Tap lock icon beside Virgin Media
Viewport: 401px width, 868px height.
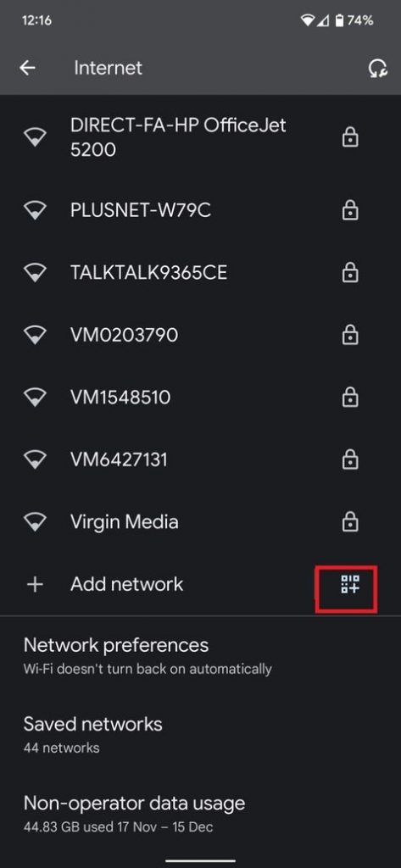pos(349,521)
